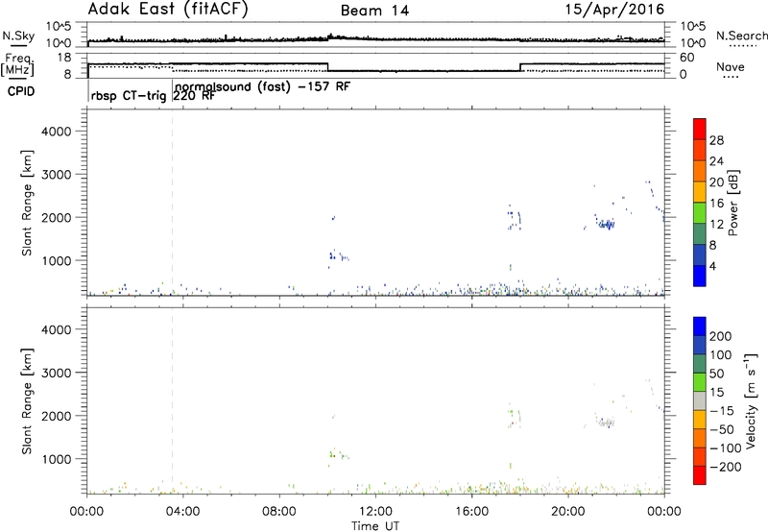768x532 pixels.
Task: Click 'Slant Range [km]' label of the velocity panel
Action: coord(27,400)
